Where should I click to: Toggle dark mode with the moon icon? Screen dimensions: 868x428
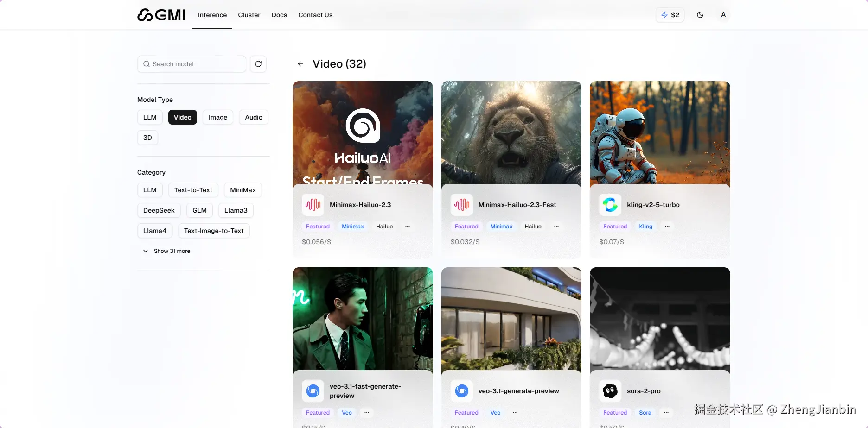click(x=700, y=15)
